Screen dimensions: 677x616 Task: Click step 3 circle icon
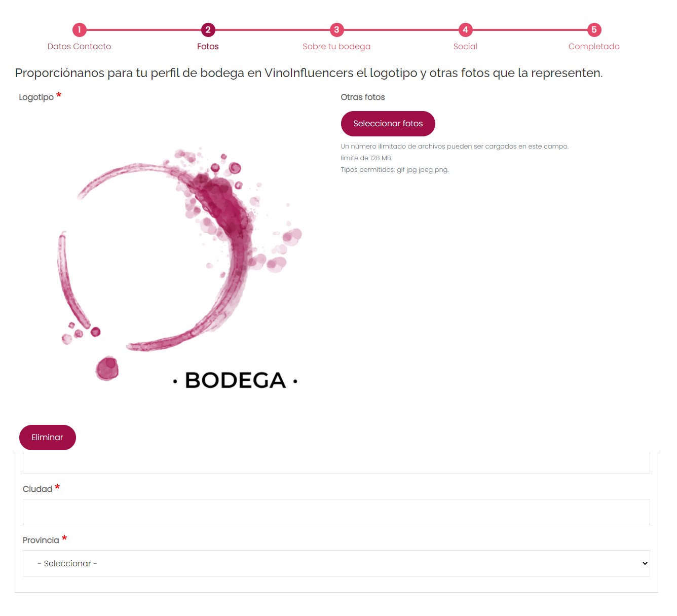336,30
